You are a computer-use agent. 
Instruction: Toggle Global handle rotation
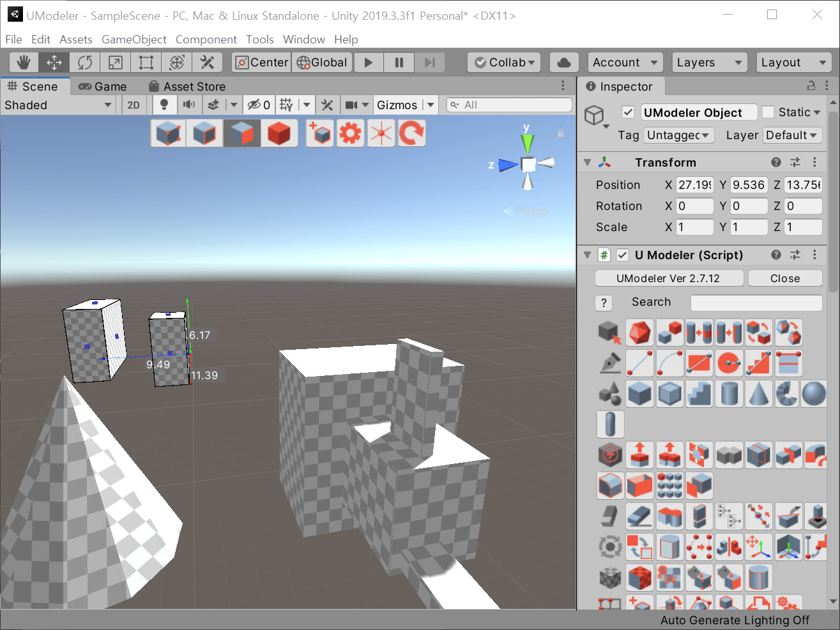[322, 62]
